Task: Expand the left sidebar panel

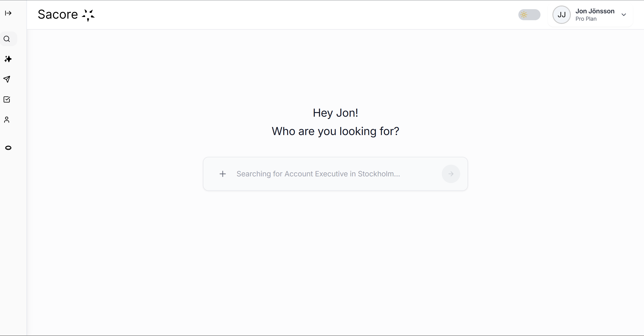Action: point(8,13)
